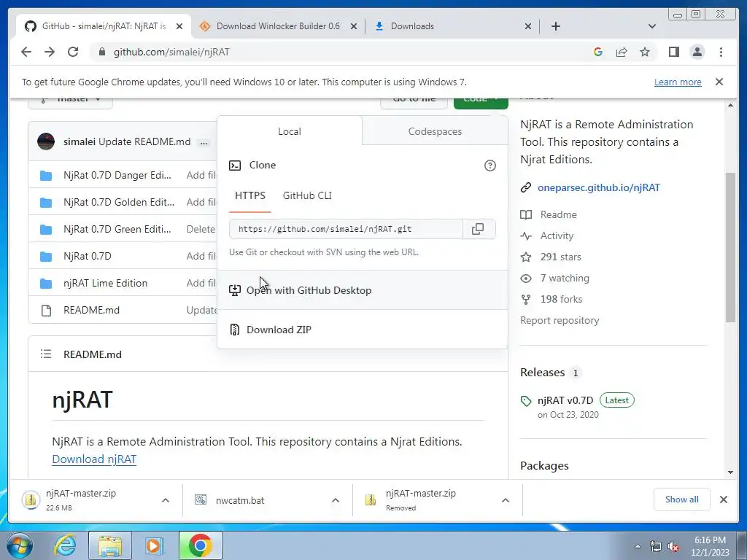Expand the commit message ellipsis

(x=204, y=142)
